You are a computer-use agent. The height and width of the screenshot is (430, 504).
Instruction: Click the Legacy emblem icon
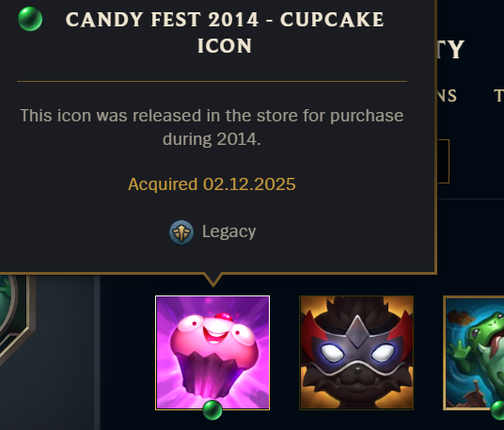coord(181,232)
